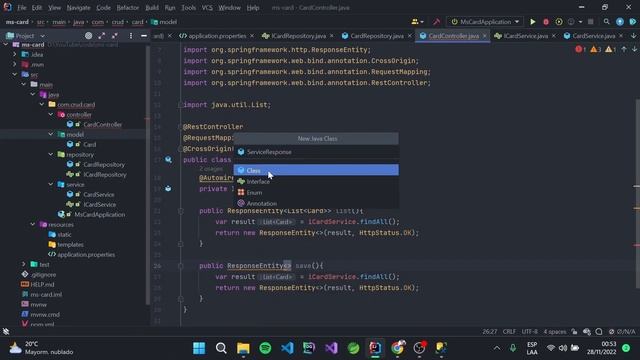Select Class in New Java Class popup

(x=316, y=170)
